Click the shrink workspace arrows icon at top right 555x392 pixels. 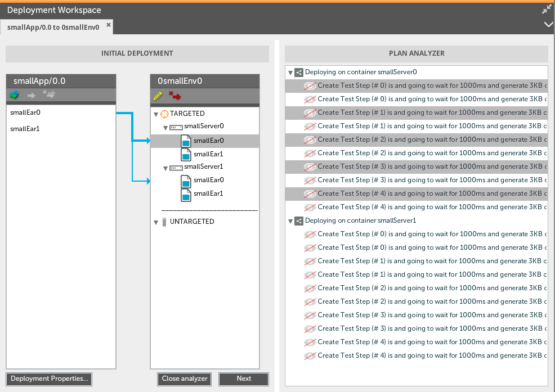[547, 10]
